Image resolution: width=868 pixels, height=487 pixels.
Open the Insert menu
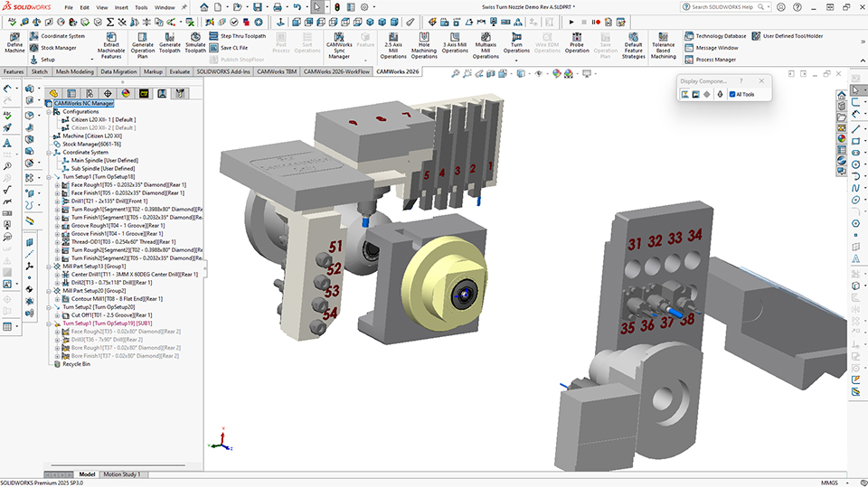121,7
